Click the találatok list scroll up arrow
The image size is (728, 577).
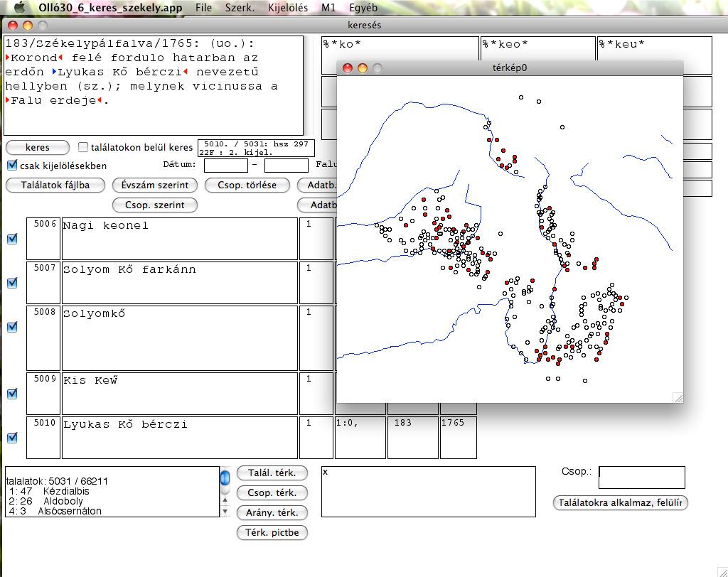point(225,500)
